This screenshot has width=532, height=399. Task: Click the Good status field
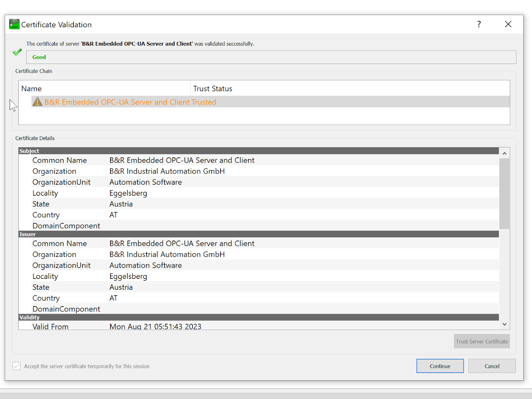271,57
